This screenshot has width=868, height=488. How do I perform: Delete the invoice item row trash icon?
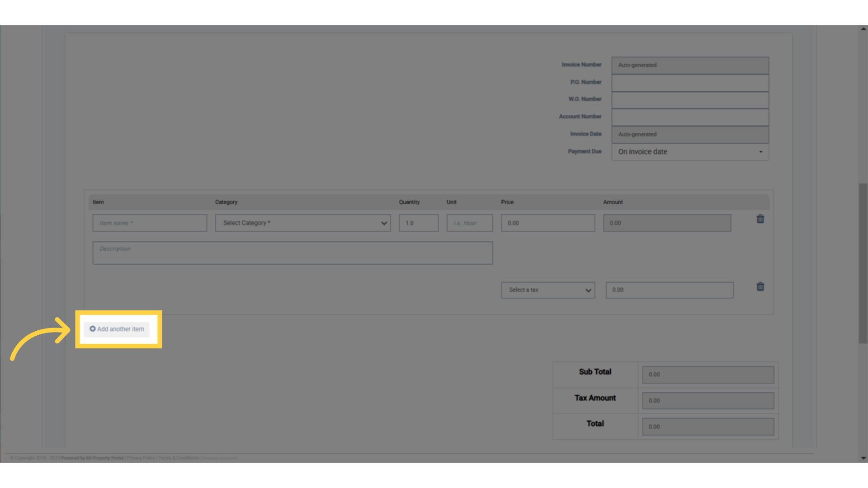[x=760, y=219]
